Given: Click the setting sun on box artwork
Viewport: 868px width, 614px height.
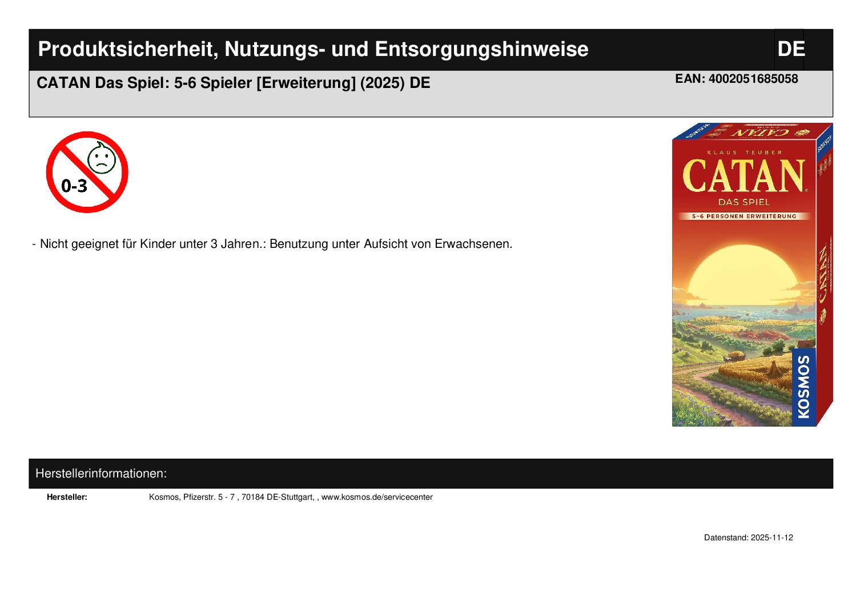Looking at the screenshot, I should pos(742,274).
